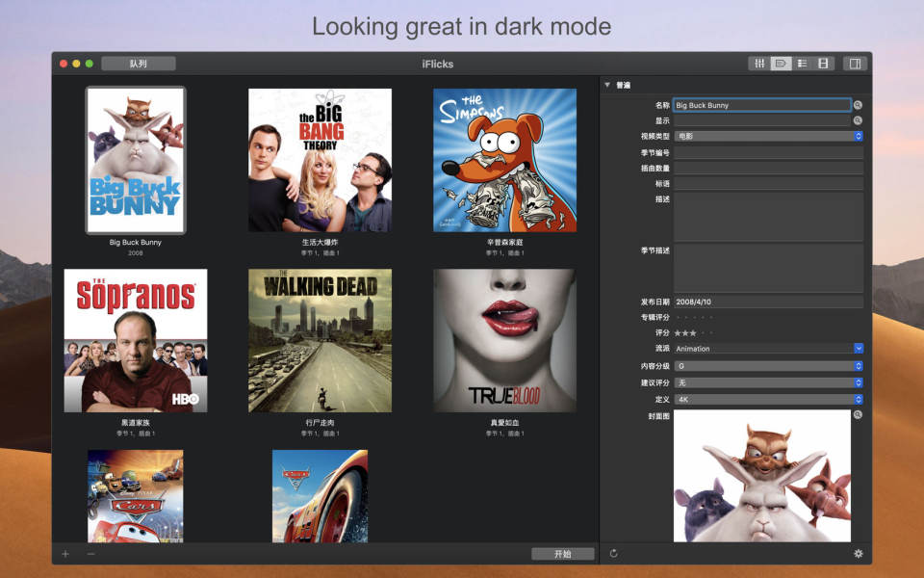Open the presets sliders view in toolbar
This screenshot has width=924, height=578.
759,64
